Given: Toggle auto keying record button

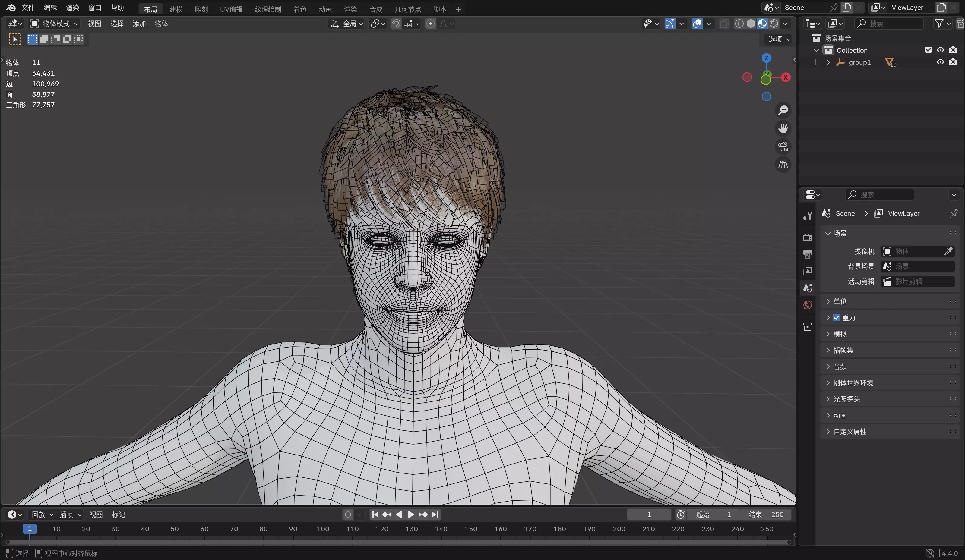Looking at the screenshot, I should click(348, 514).
